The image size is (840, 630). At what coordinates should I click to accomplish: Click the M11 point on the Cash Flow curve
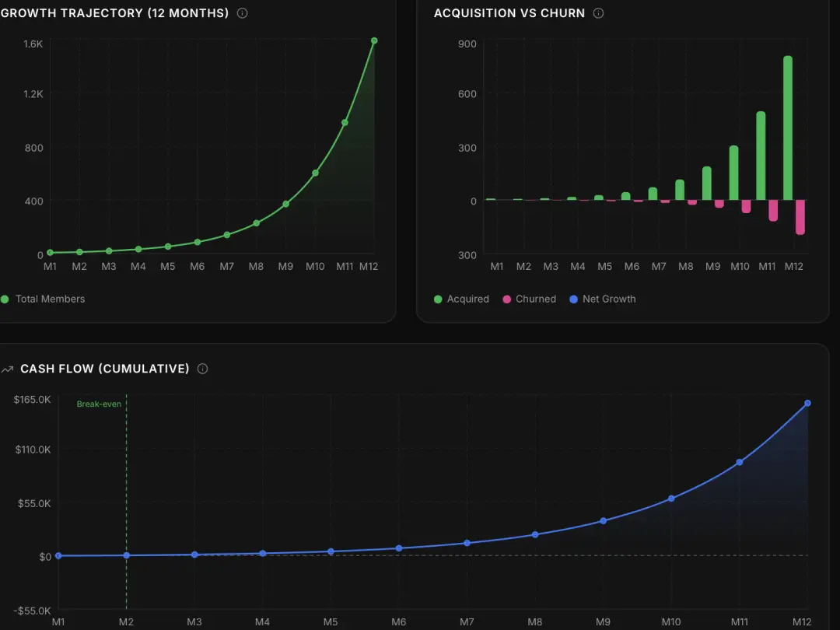coord(739,462)
